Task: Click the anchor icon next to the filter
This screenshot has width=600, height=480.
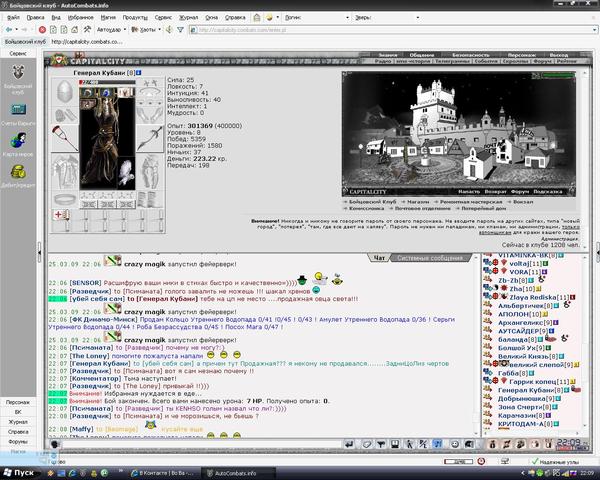Action: (169, 29)
